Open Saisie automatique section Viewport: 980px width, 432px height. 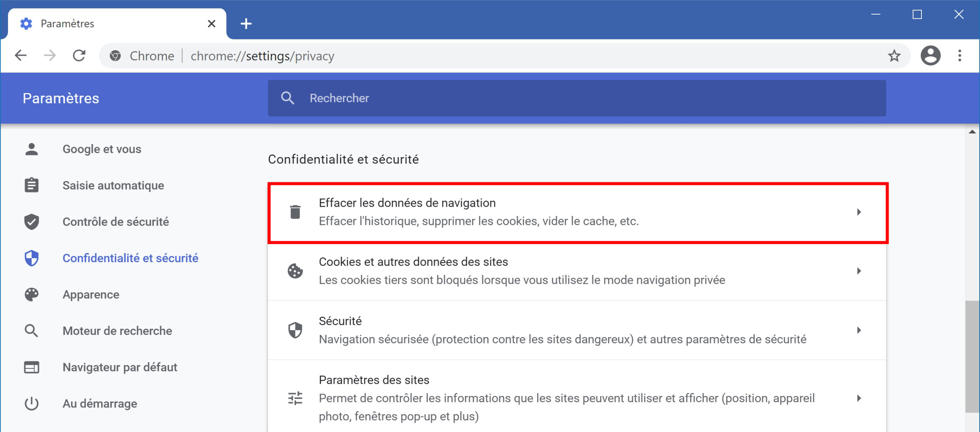(113, 185)
